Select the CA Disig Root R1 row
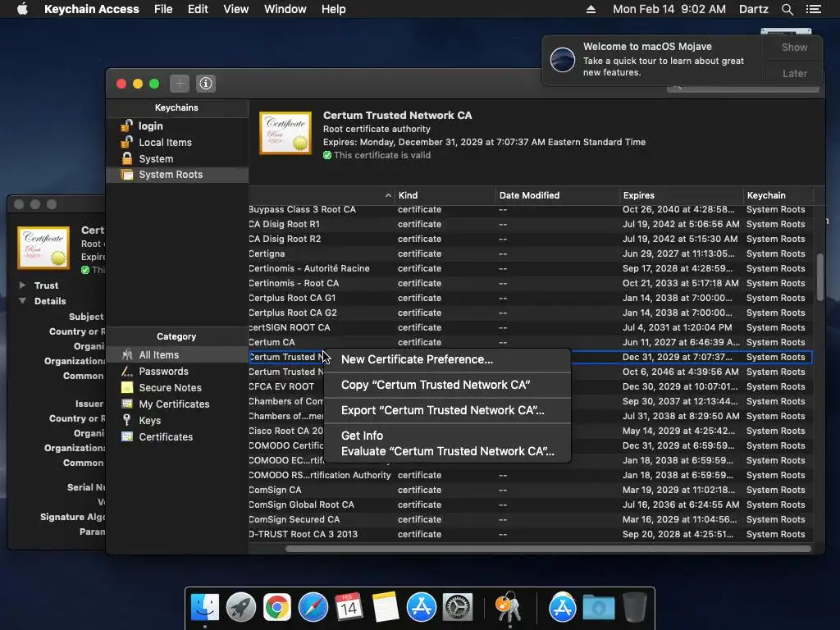This screenshot has height=630, width=840. click(x=531, y=224)
